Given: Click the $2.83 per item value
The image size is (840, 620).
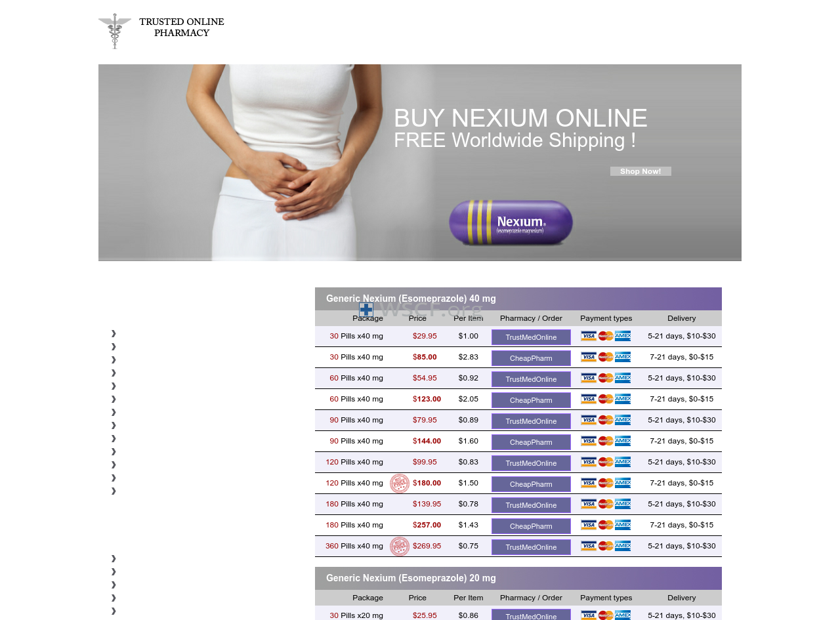Looking at the screenshot, I should [469, 357].
